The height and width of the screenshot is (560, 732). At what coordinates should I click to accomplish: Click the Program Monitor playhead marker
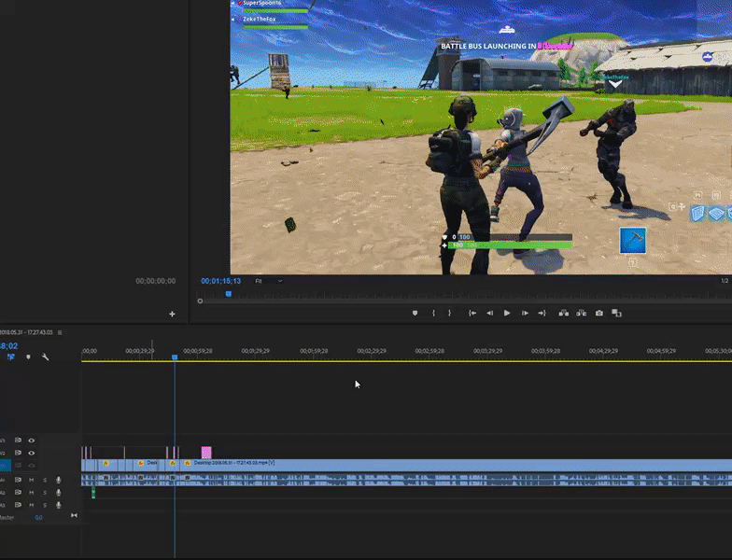coord(229,294)
